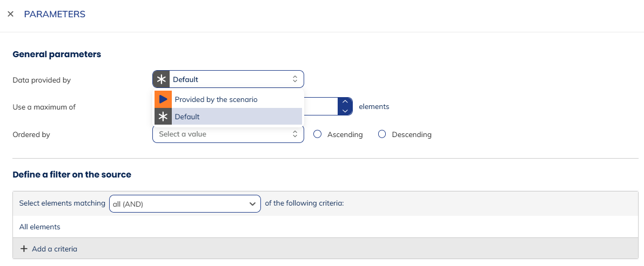Click the All elements filter row
This screenshot has height=266, width=644.
point(40,227)
